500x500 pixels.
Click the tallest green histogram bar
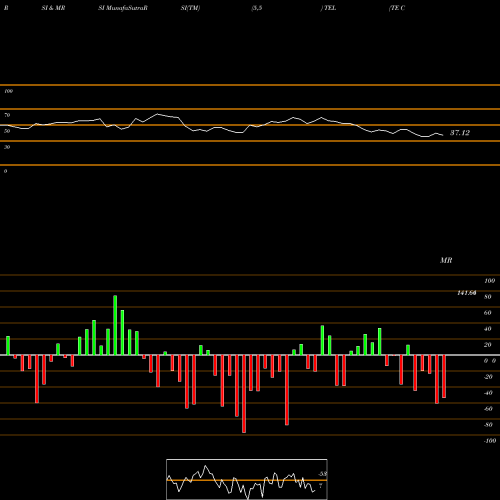(x=115, y=325)
